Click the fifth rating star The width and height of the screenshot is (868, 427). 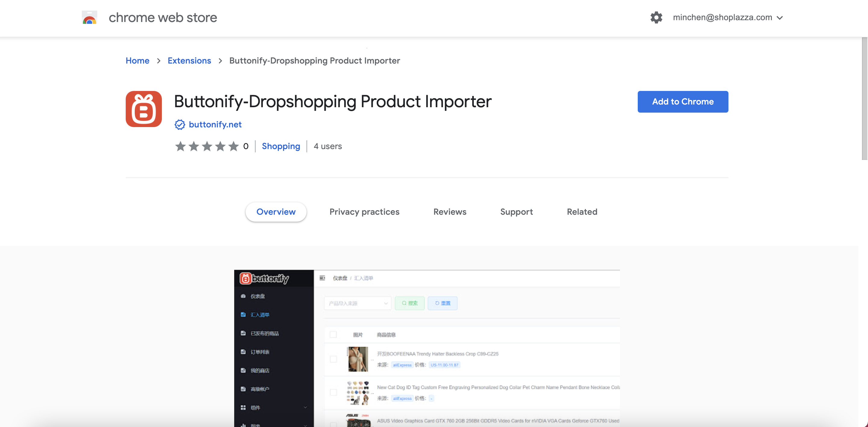(234, 146)
